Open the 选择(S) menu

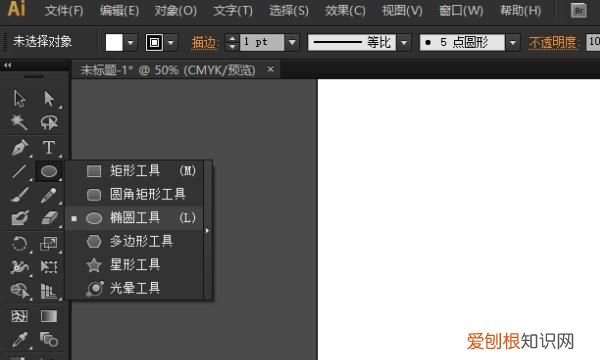tap(289, 11)
